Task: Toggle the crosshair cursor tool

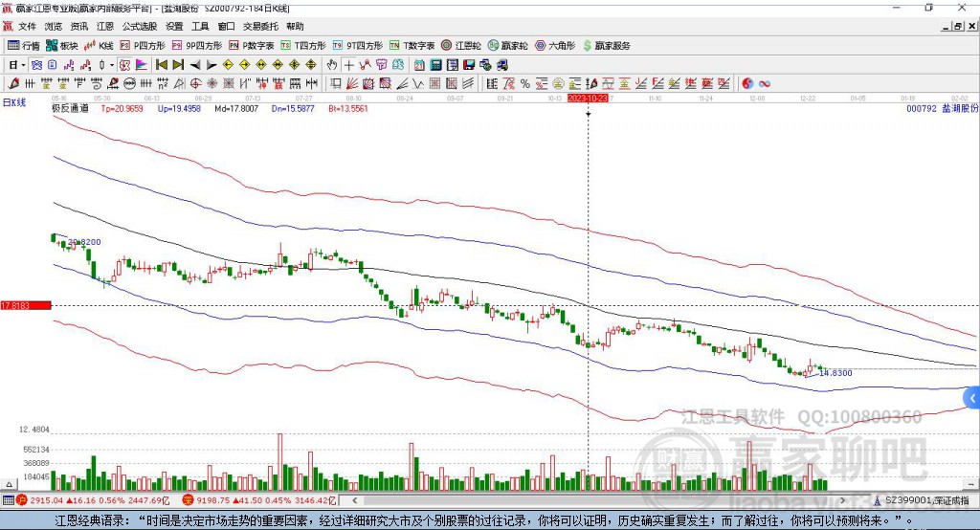Action: (348, 65)
